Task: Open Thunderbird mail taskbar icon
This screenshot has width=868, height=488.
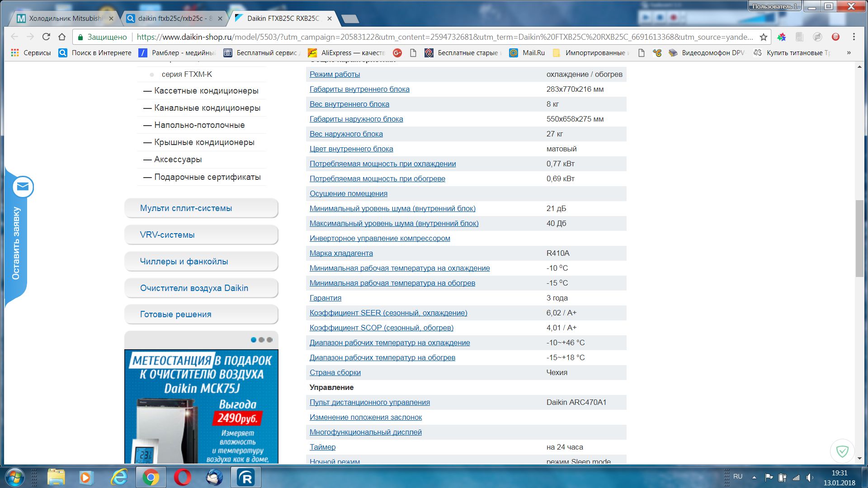Action: pyautogui.click(x=214, y=477)
